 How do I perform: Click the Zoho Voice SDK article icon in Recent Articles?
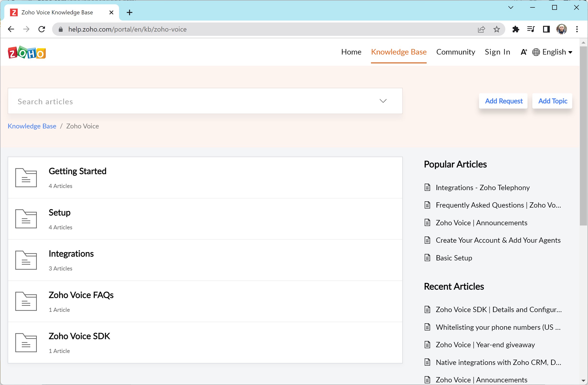coord(428,309)
